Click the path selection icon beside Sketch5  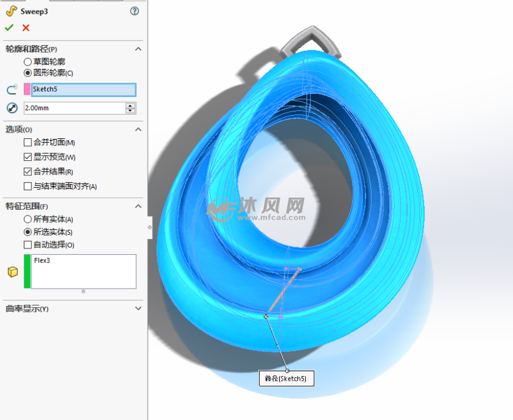coord(12,90)
